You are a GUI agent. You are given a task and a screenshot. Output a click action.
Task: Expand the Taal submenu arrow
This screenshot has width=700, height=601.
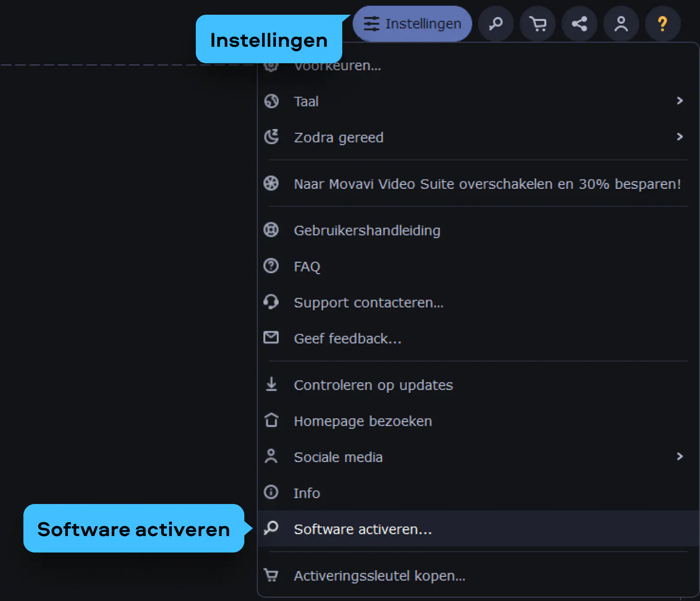[x=680, y=101]
